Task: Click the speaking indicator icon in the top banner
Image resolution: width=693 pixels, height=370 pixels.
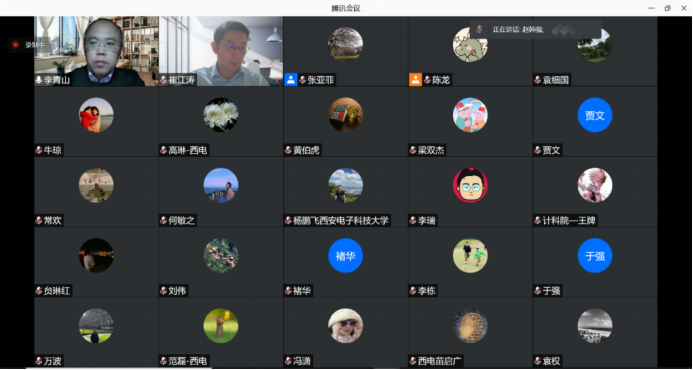Action: (x=479, y=30)
